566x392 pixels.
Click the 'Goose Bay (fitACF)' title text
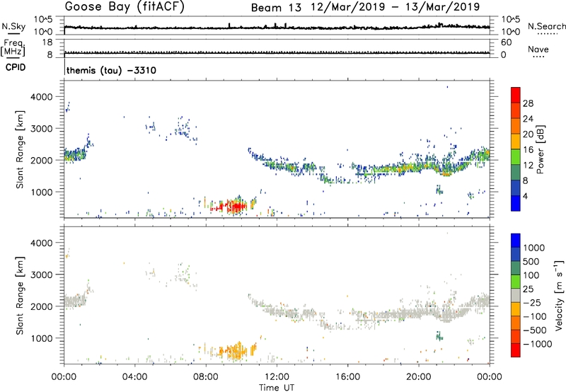point(125,7)
